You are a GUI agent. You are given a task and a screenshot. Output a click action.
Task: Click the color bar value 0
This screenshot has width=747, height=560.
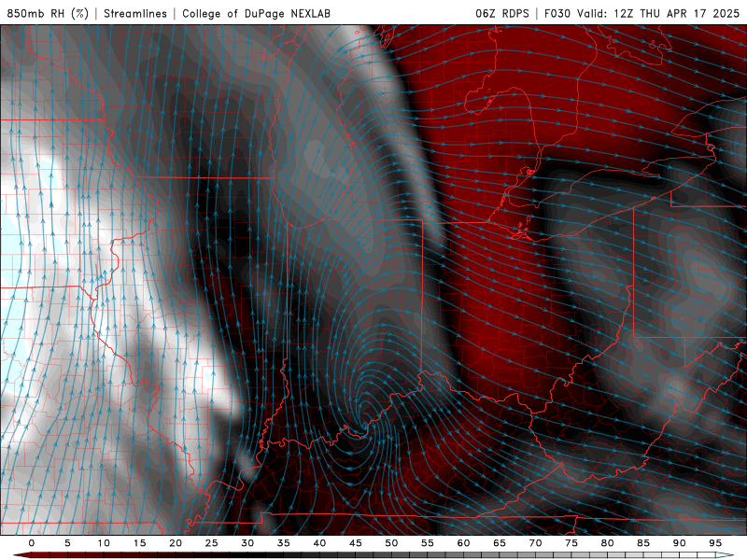click(x=32, y=543)
